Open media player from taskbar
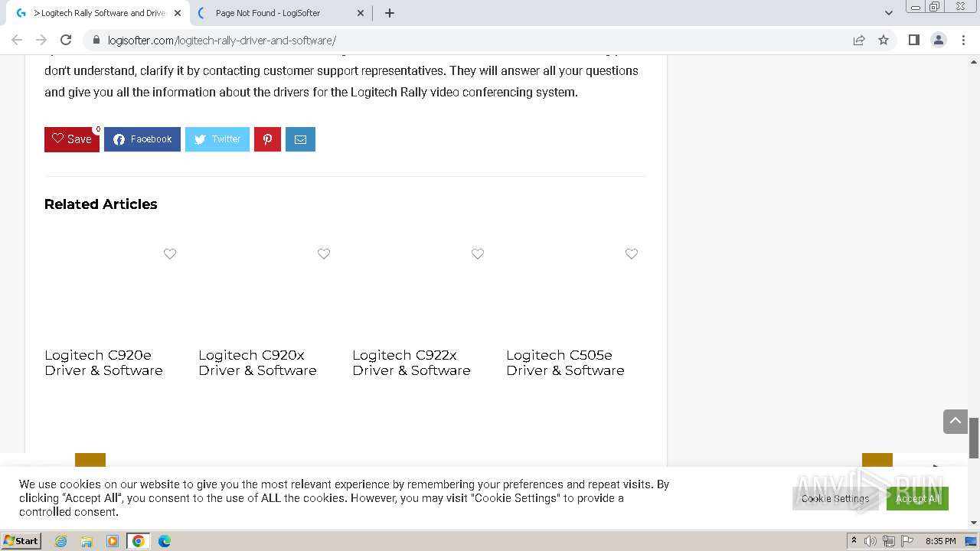980x551 pixels. [113, 541]
